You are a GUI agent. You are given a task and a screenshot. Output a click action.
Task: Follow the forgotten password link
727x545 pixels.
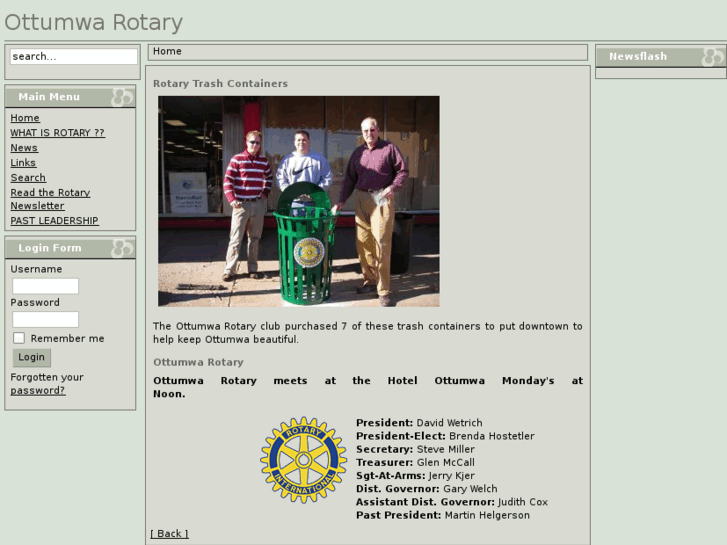tap(38, 391)
